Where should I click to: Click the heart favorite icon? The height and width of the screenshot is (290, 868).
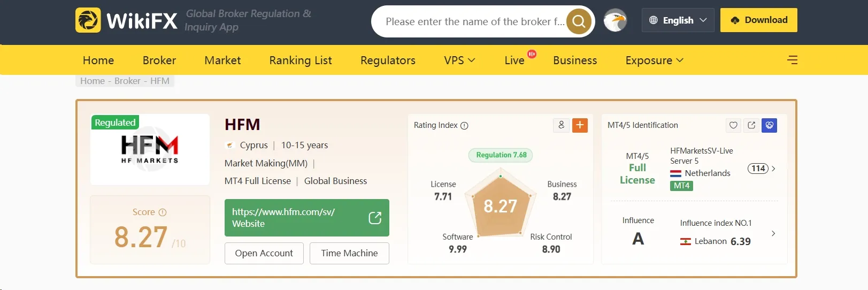(x=733, y=125)
